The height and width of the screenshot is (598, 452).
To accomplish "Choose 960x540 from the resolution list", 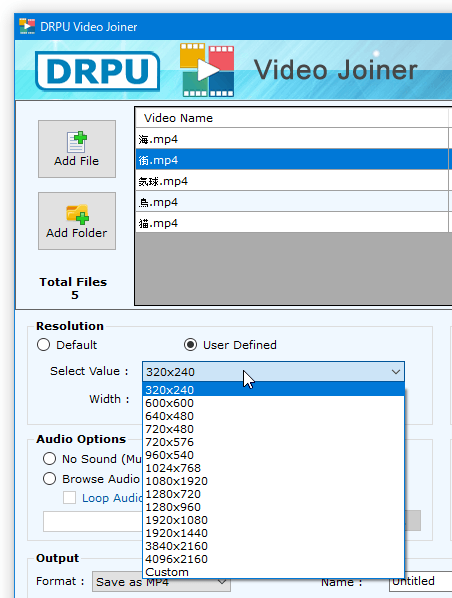I will pos(273,455).
